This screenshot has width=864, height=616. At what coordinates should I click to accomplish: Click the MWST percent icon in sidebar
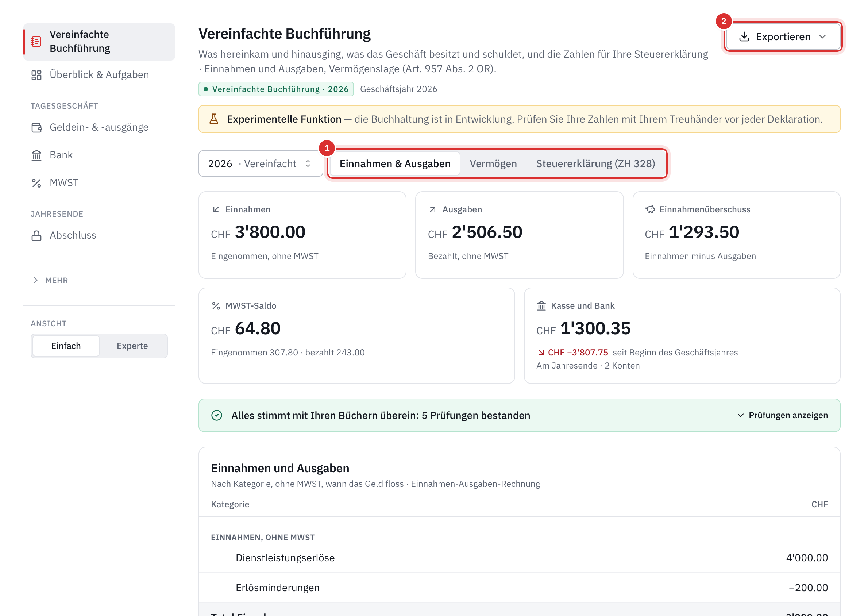click(36, 183)
